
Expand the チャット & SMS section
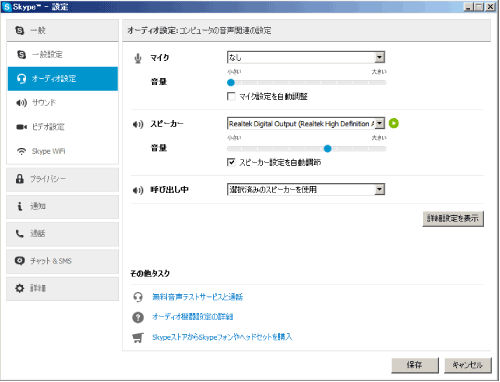tap(62, 261)
